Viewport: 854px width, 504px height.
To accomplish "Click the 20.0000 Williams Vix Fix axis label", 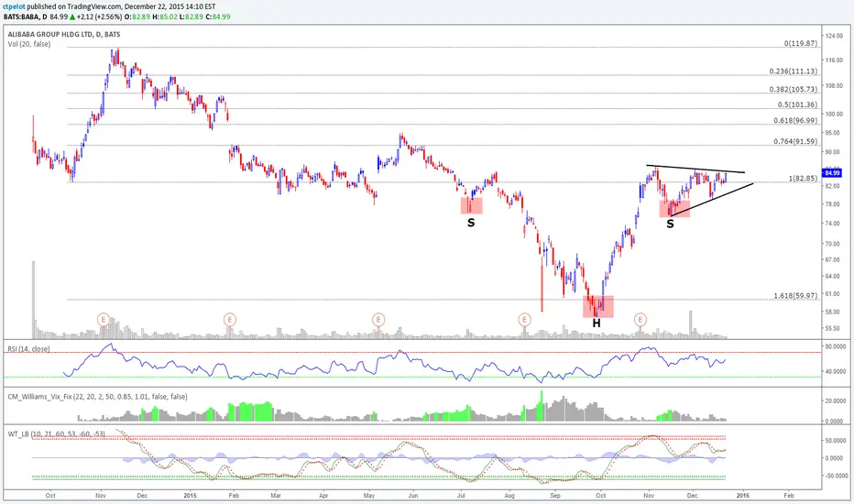I will pos(836,401).
